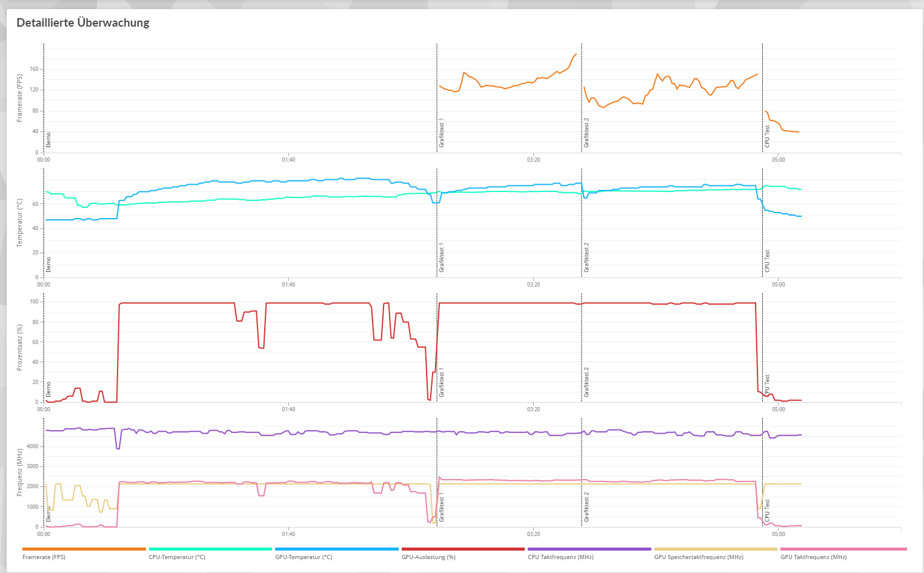Select the Demo marker in the Prozentsatz chart

(x=48, y=389)
